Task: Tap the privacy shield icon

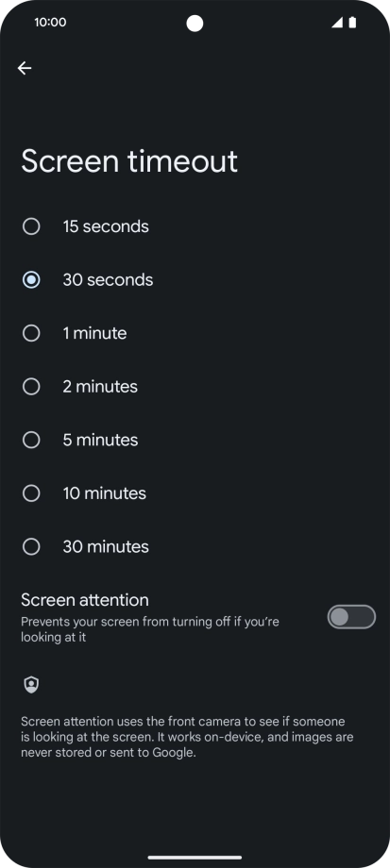Action: 31,685
